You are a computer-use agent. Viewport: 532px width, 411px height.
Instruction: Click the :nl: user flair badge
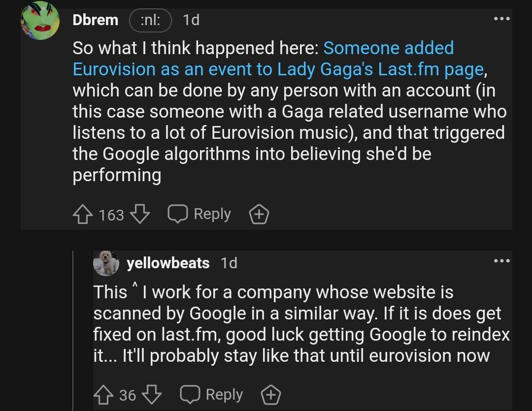tap(150, 20)
